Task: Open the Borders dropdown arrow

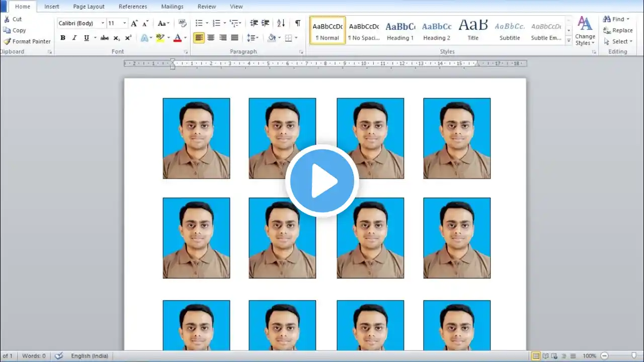Action: pyautogui.click(x=296, y=38)
